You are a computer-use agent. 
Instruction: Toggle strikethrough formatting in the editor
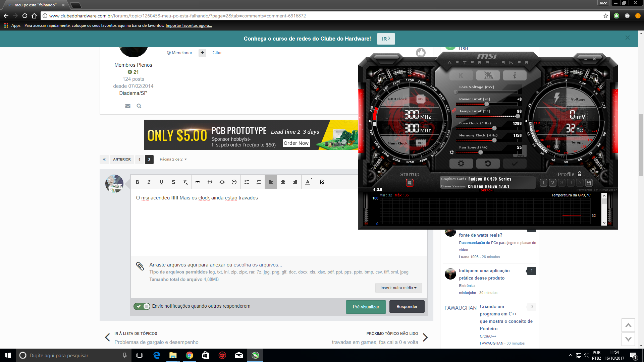[x=173, y=182]
